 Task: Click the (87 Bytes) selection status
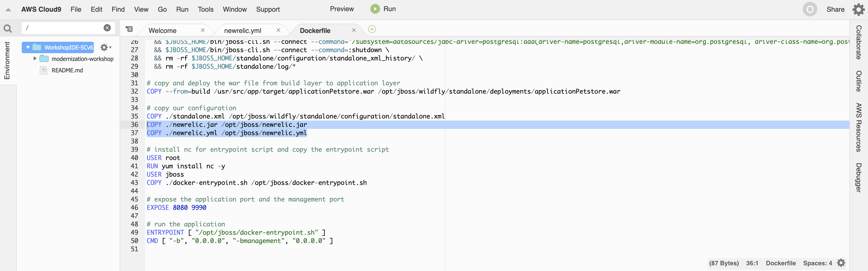point(724,263)
